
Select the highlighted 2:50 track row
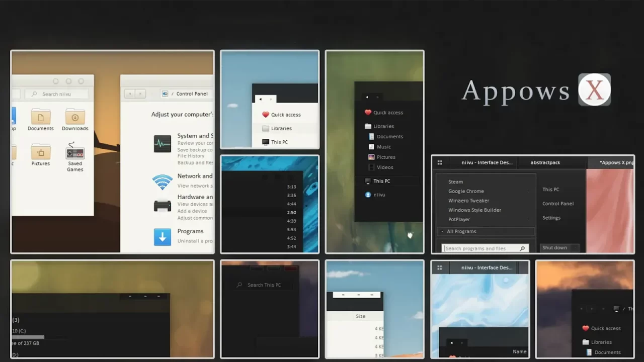pyautogui.click(x=263, y=213)
